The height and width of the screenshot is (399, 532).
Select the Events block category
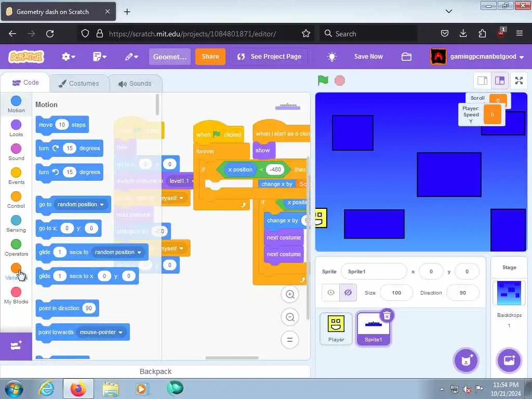(16, 176)
